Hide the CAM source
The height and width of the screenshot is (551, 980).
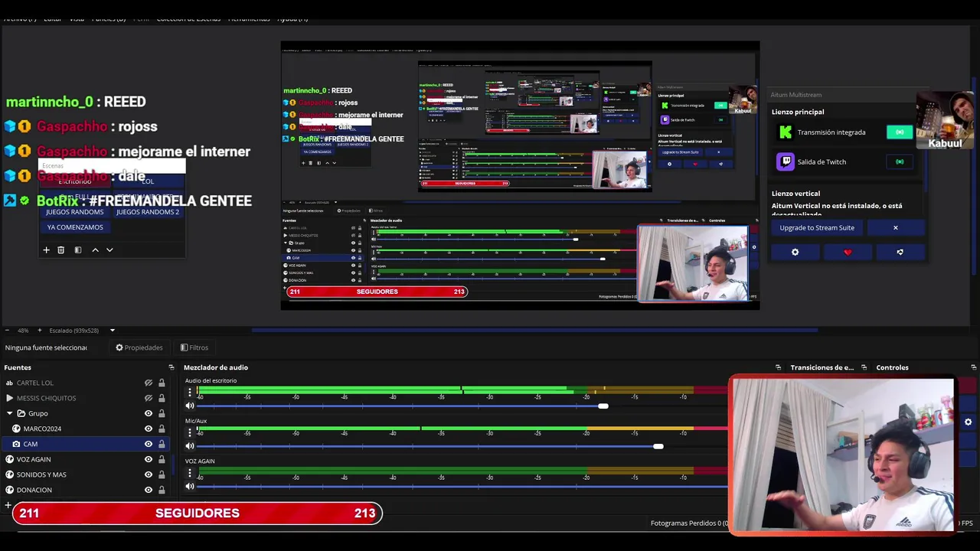coord(149,444)
